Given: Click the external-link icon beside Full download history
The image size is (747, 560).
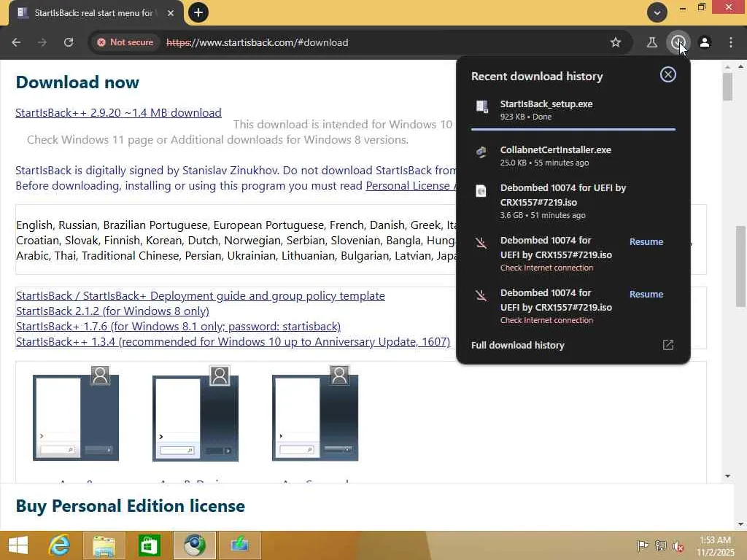Looking at the screenshot, I should [668, 345].
